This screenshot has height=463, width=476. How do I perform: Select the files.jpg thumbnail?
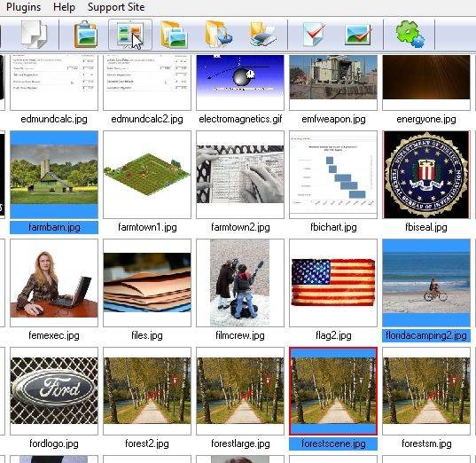[147, 283]
